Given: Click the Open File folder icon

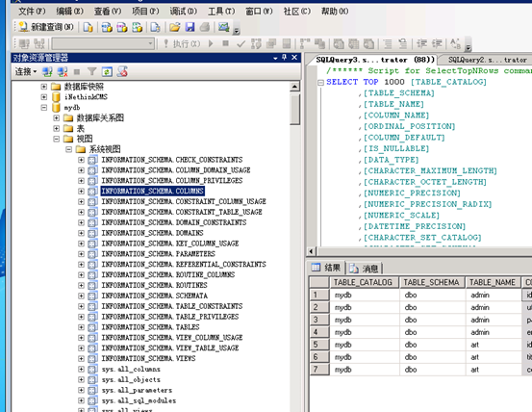Looking at the screenshot, I should [175, 27].
